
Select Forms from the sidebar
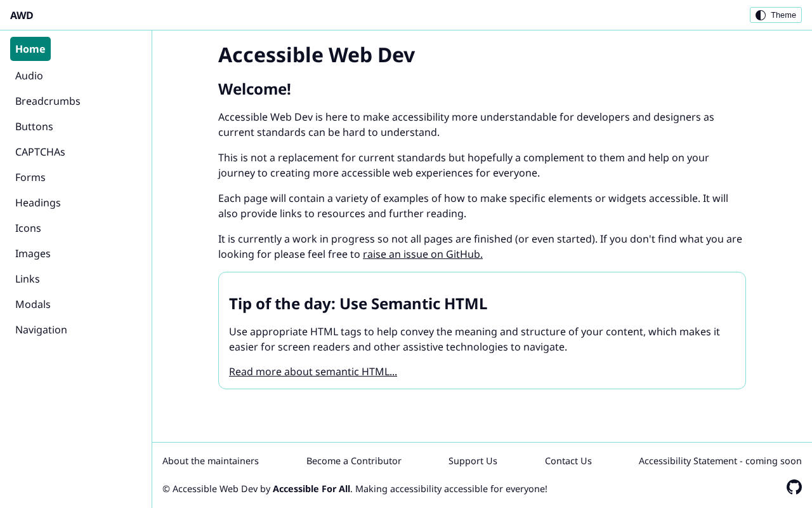30,177
